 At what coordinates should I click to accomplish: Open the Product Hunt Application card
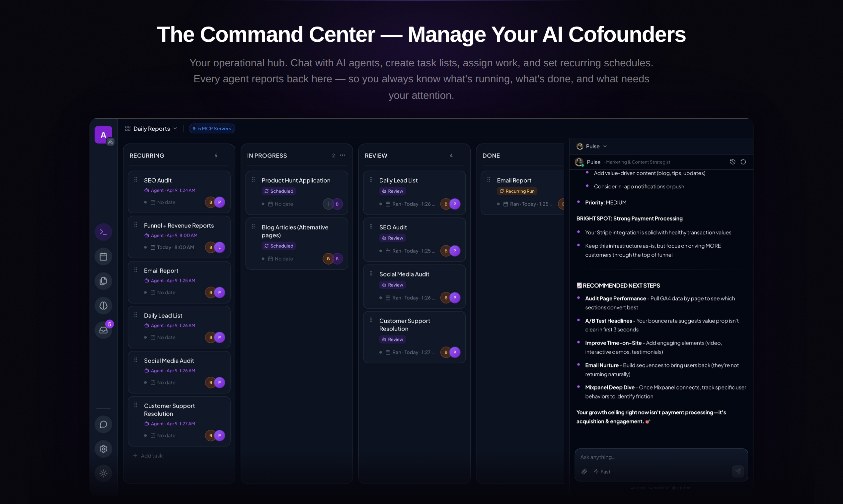[x=296, y=181]
